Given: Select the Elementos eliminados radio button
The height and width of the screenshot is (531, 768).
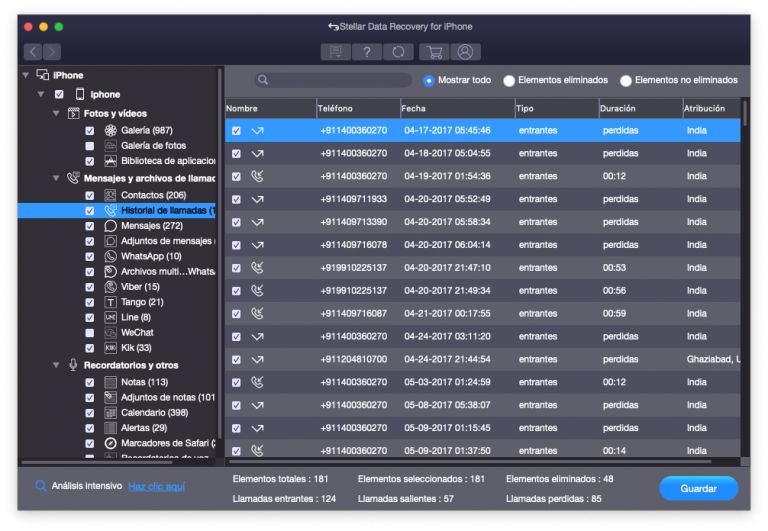Looking at the screenshot, I should point(509,80).
